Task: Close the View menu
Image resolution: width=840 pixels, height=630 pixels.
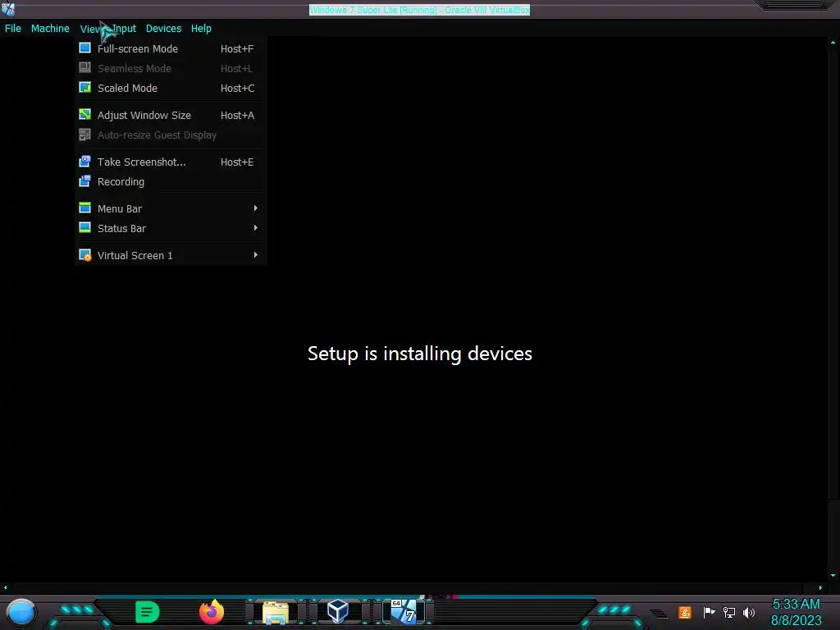Action: (x=90, y=29)
